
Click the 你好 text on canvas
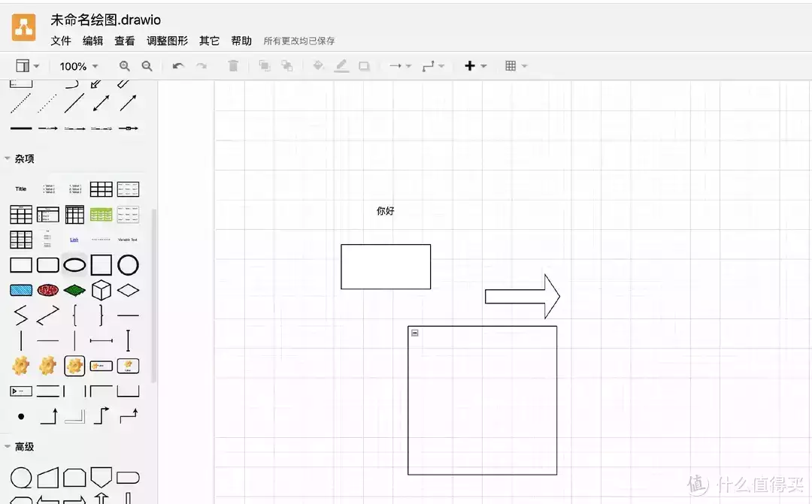385,210
